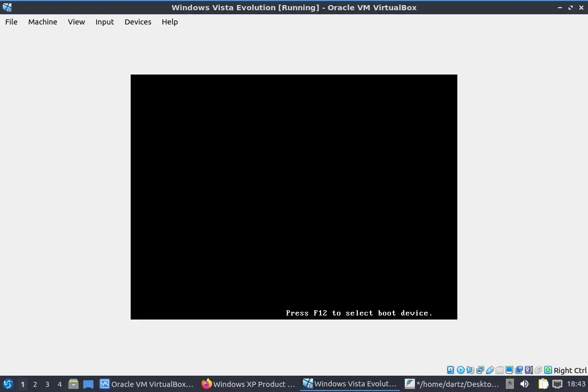Click the VirtualBox icon in the title bar

pyautogui.click(x=7, y=8)
